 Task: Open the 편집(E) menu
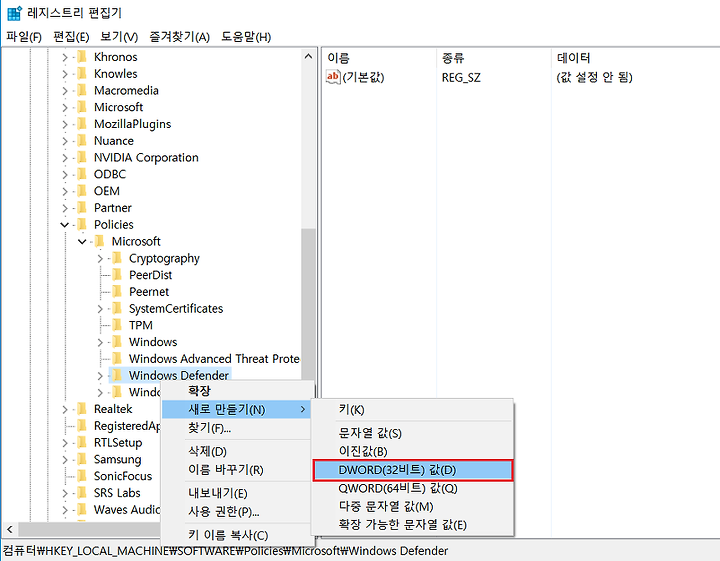pos(71,37)
